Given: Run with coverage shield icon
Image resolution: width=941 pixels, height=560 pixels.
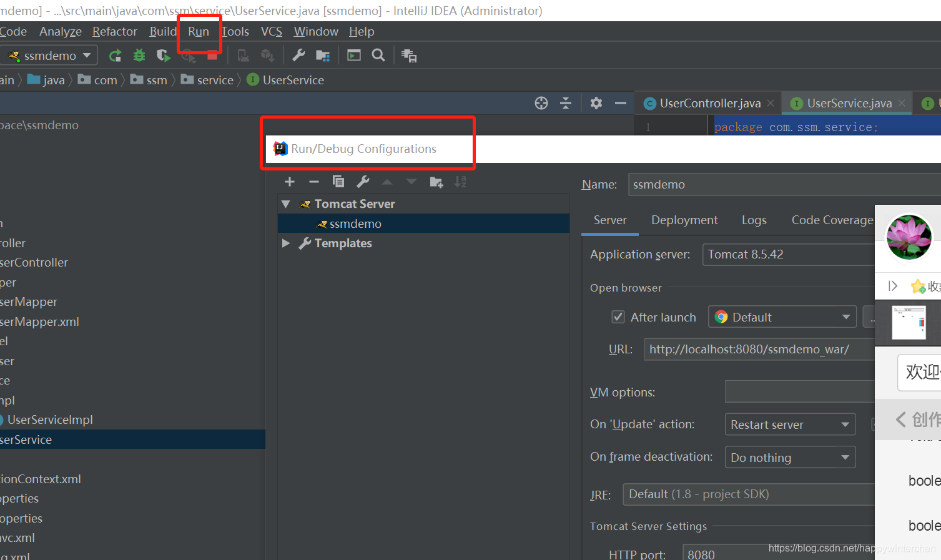Looking at the screenshot, I should [163, 56].
